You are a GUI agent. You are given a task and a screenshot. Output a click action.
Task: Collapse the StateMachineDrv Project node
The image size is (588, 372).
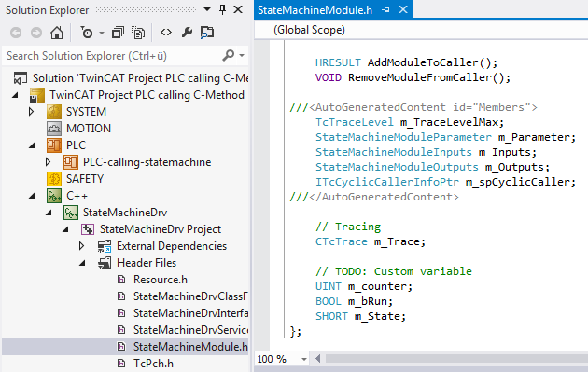click(65, 229)
